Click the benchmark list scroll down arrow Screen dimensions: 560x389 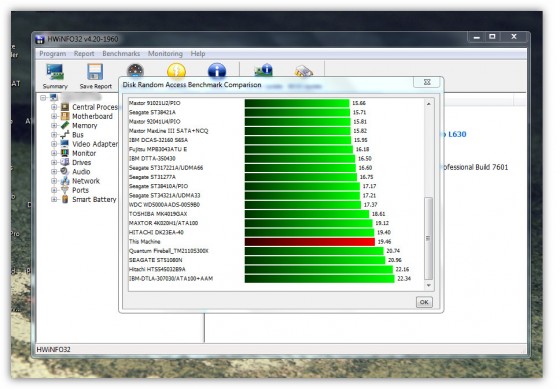429,285
